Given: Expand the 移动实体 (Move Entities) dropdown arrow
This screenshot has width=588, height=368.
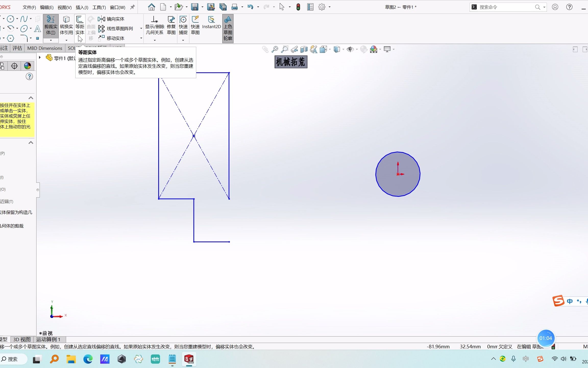Looking at the screenshot, I should click(x=141, y=38).
